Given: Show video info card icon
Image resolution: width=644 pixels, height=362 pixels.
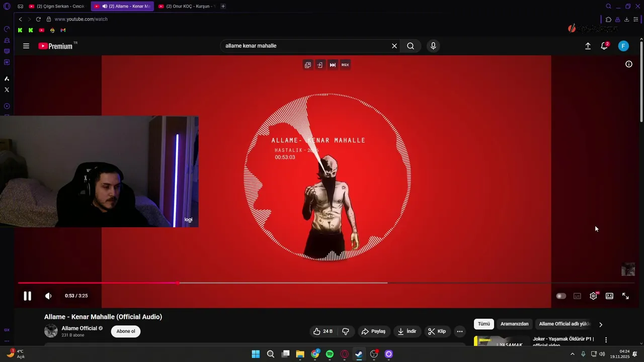Looking at the screenshot, I should click(x=629, y=64).
